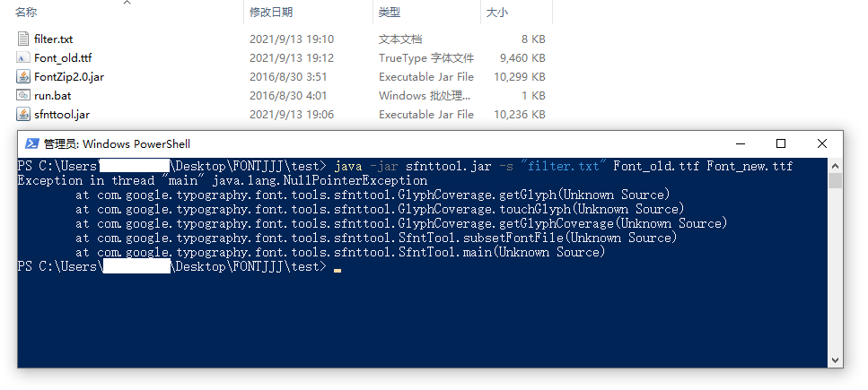Click the PowerShell vertical scrollbar thumb
The height and width of the screenshot is (390, 868).
[x=836, y=180]
